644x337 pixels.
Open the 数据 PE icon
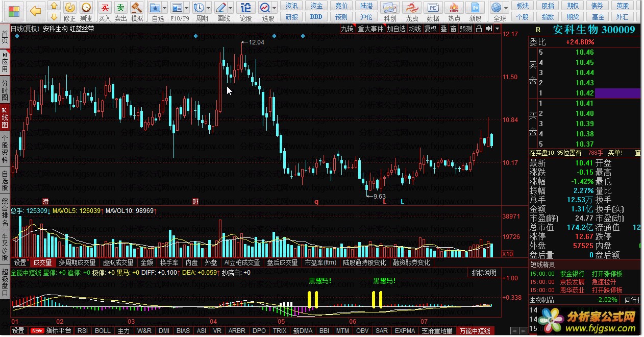click(x=433, y=8)
